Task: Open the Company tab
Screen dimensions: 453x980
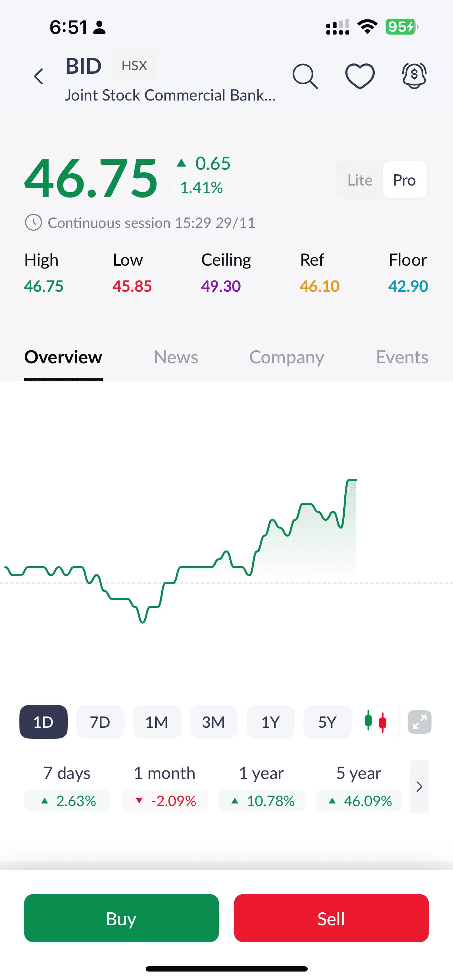Action: (x=286, y=357)
